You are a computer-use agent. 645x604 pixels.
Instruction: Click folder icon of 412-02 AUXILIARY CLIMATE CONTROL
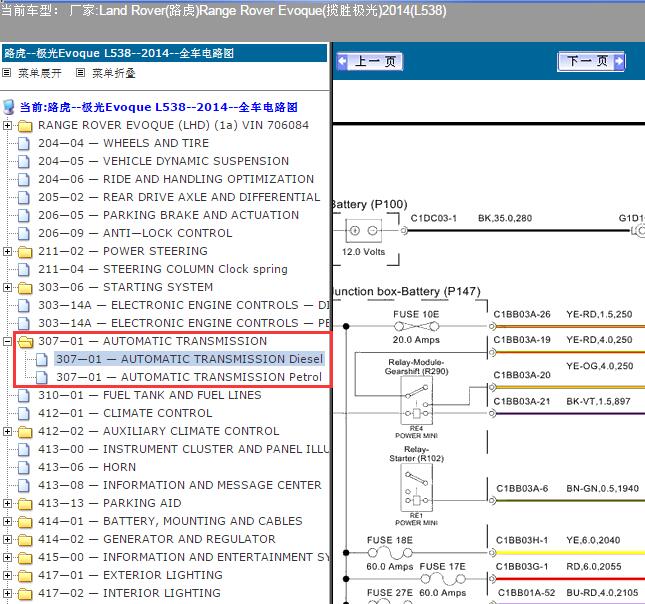click(x=25, y=431)
